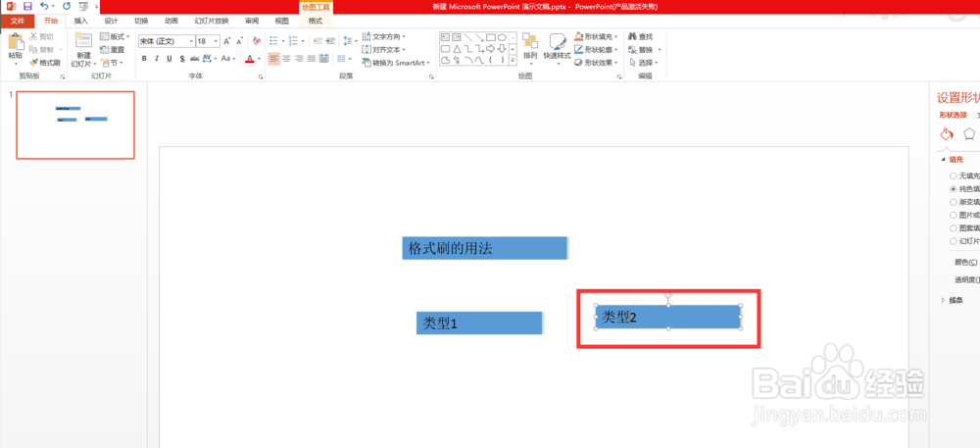This screenshot has height=448, width=980.
Task: Open Quick Styles (快速样式)
Action: (557, 47)
